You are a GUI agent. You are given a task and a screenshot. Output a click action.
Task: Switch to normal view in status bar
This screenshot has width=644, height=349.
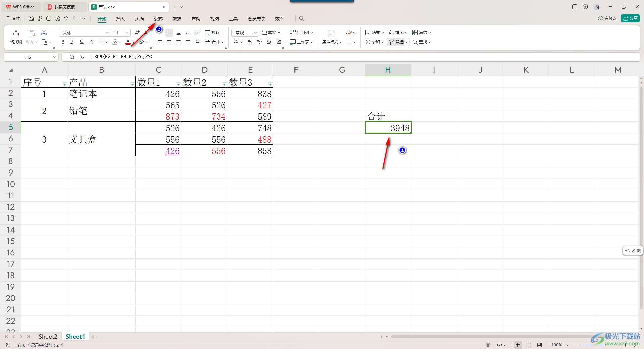pos(518,345)
